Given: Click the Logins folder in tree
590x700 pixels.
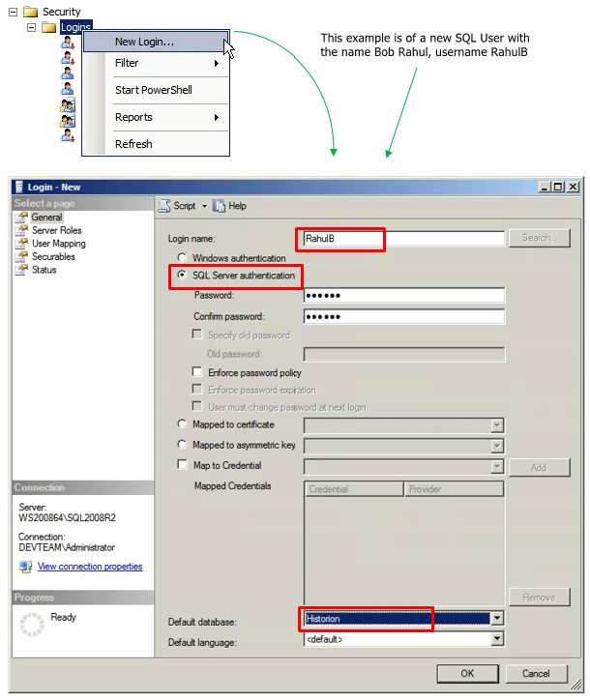Looking at the screenshot, I should coord(74,28).
